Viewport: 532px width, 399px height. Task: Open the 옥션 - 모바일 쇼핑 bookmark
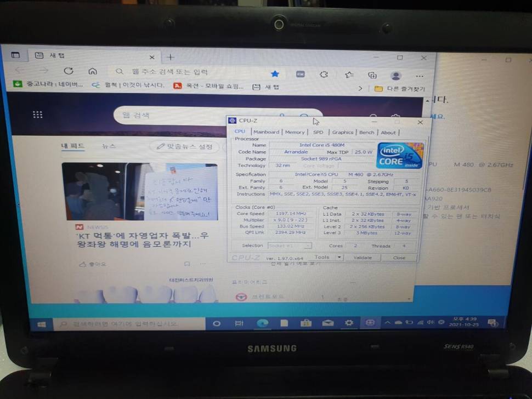click(208, 86)
